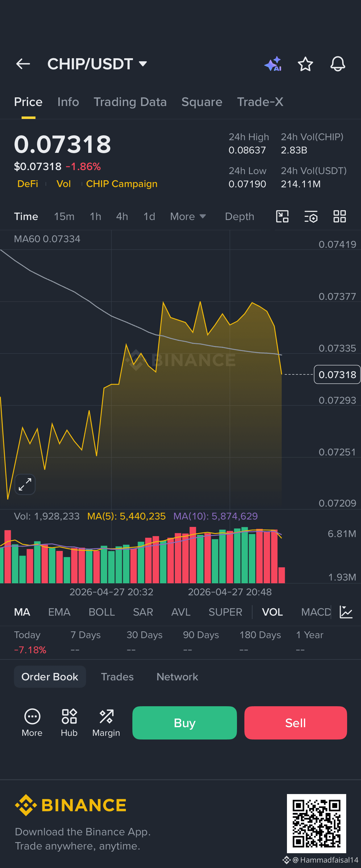Screen dimensions: 361x868
Task: Open the grid layout icon
Action: [x=340, y=216]
